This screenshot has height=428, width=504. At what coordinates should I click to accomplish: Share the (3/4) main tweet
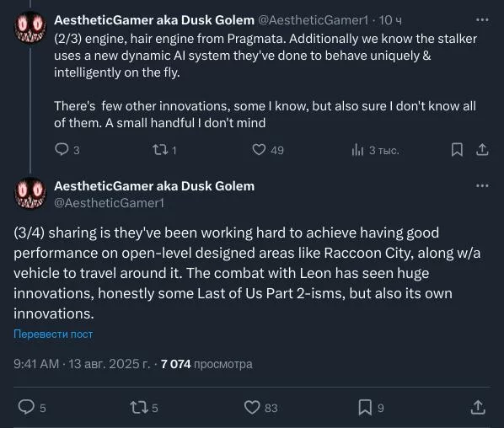tap(478, 407)
